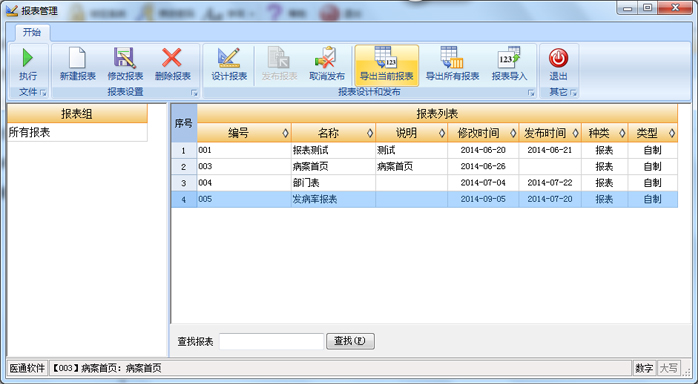Select the 报表测试 name cell
The image size is (700, 384).
pos(333,150)
